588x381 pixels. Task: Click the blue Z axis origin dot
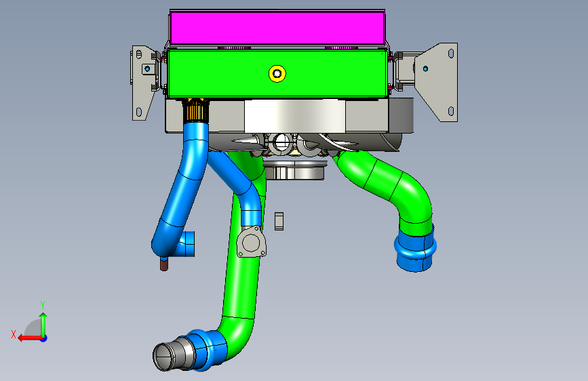tap(44, 338)
